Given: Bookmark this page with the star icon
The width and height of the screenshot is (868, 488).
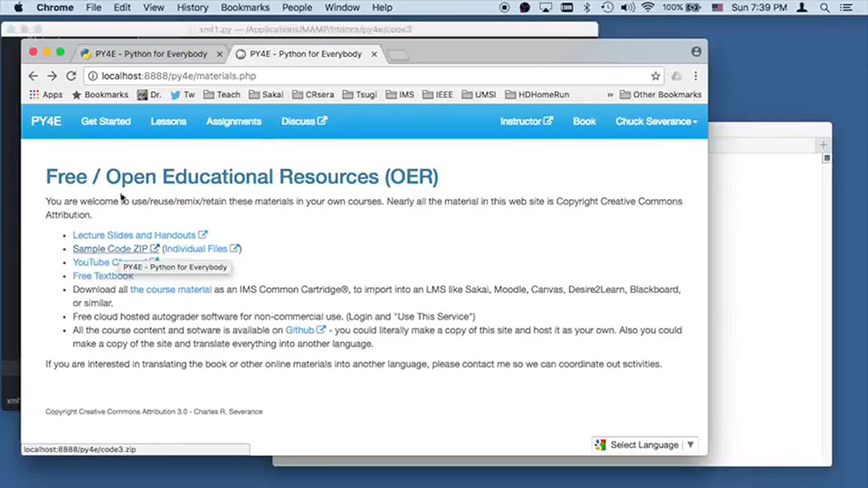Looking at the screenshot, I should click(x=656, y=76).
